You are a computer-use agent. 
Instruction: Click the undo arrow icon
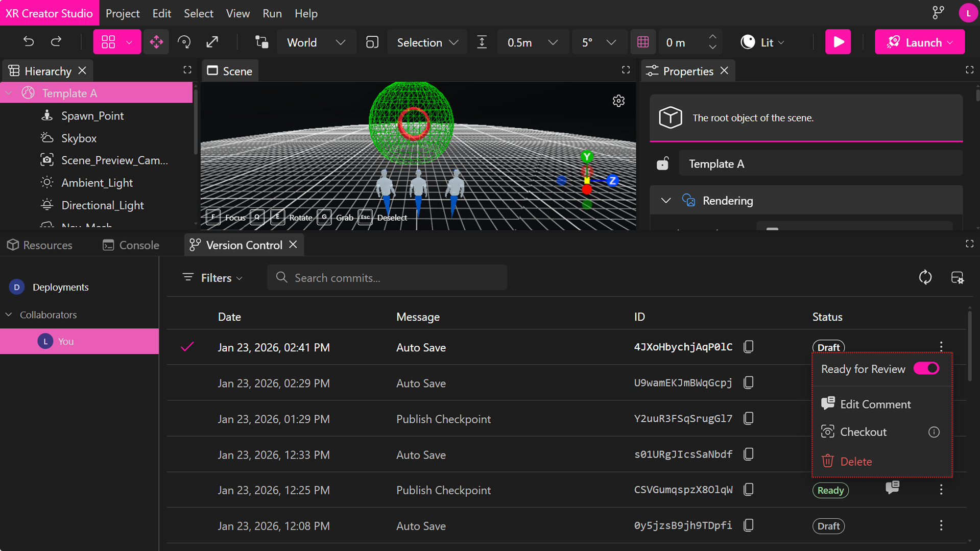click(x=29, y=42)
